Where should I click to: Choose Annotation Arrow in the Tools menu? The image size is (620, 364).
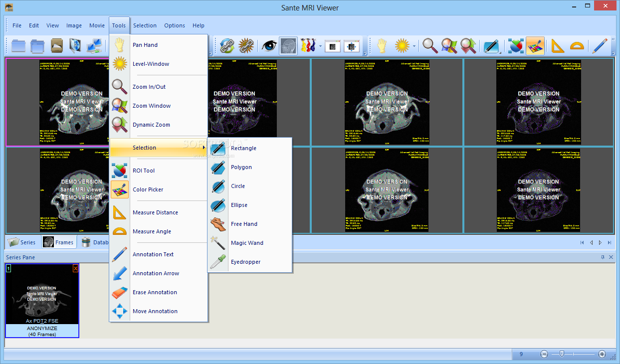[158, 273]
